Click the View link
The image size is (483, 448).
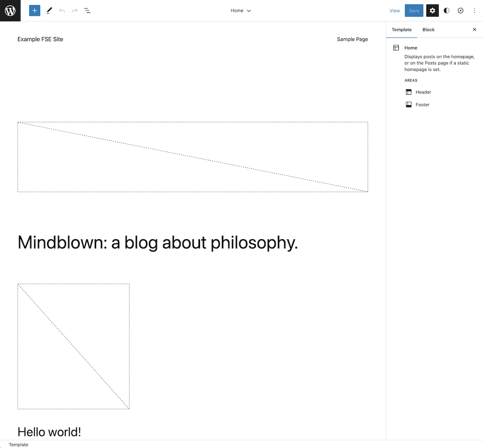pyautogui.click(x=395, y=10)
